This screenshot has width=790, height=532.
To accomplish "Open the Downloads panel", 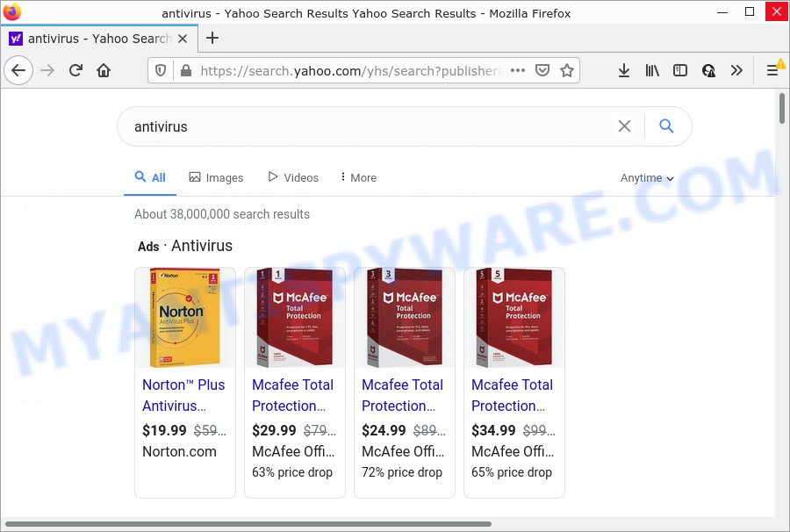I will (624, 70).
